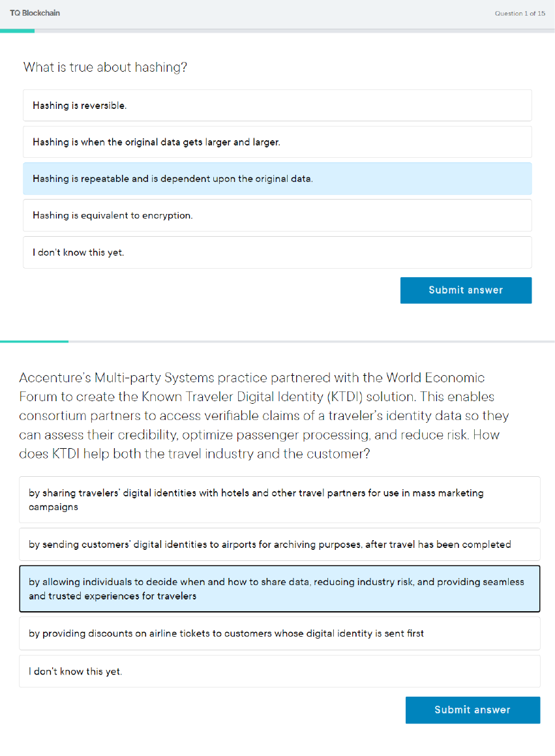
Task: Click the "Question 1 of 15" counter
Action: 520,13
